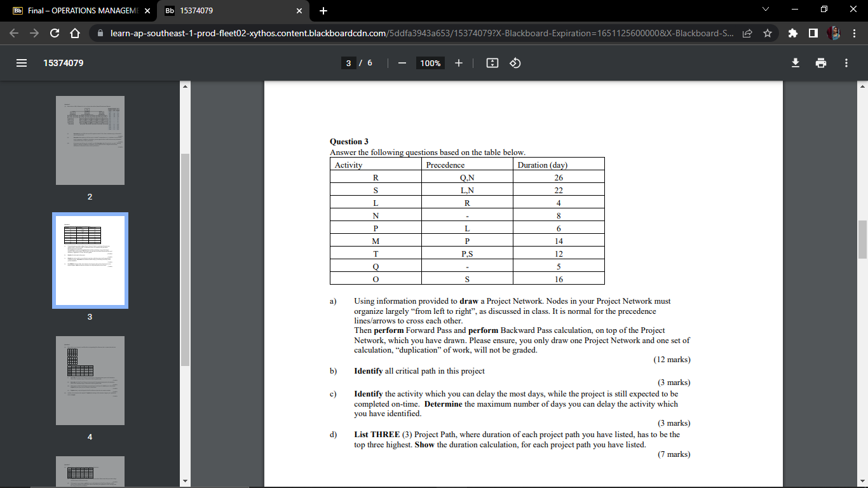Click the "Q,N" precedence cell
The image size is (868, 488).
[x=467, y=178]
